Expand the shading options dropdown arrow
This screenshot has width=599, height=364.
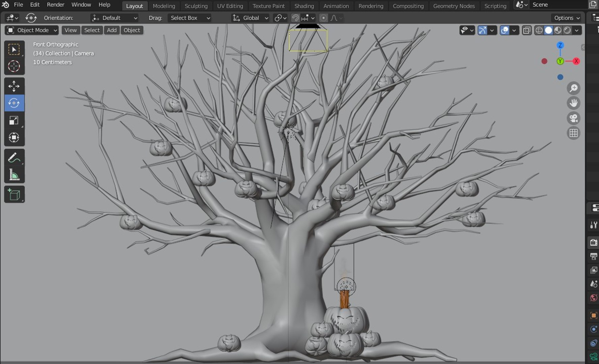click(577, 30)
